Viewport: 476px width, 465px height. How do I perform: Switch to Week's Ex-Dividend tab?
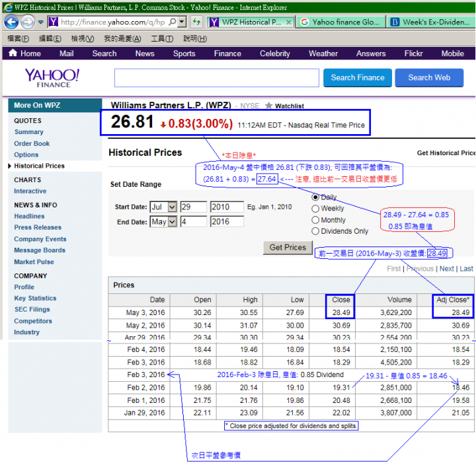pos(431,22)
